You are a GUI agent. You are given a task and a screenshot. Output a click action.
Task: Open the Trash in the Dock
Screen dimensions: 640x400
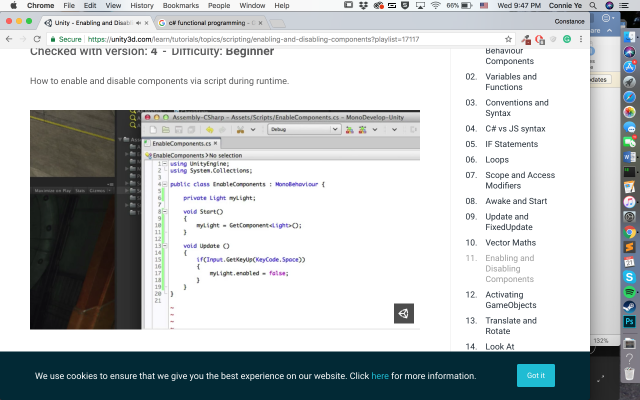[629, 373]
